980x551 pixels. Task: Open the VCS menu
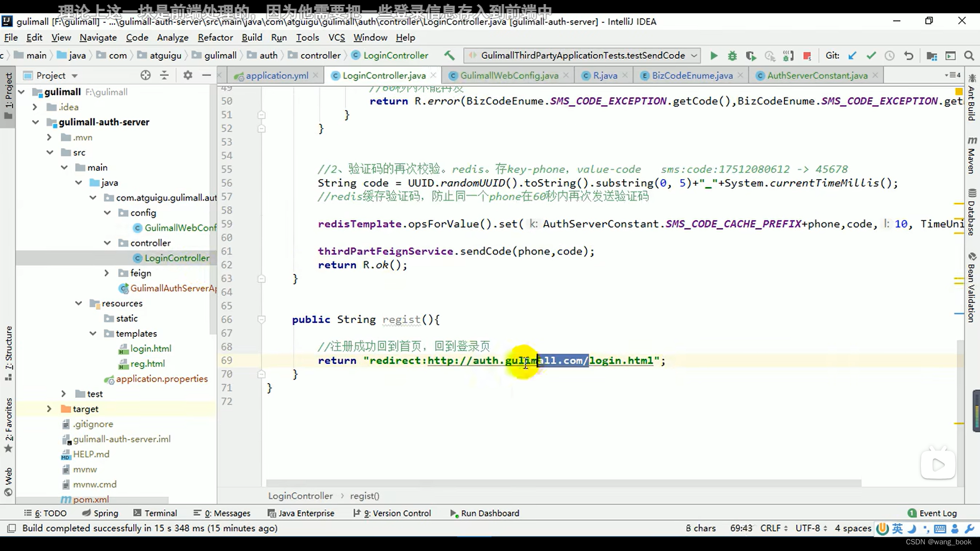point(336,37)
